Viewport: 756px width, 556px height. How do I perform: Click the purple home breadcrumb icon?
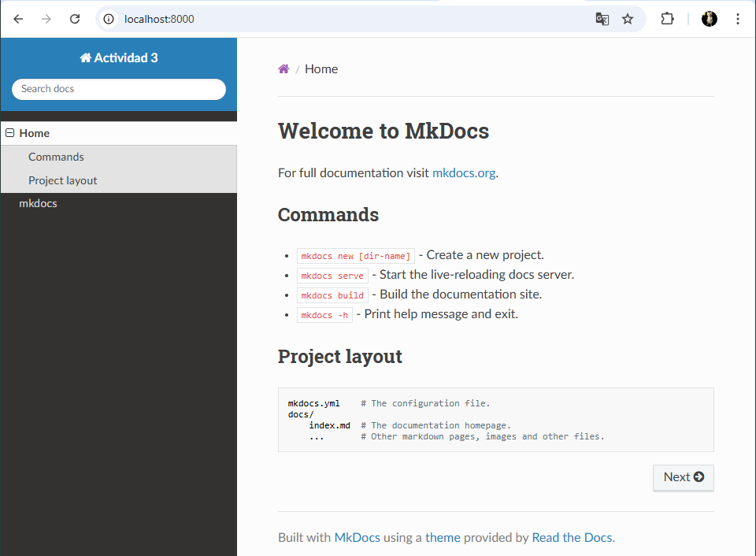(283, 69)
